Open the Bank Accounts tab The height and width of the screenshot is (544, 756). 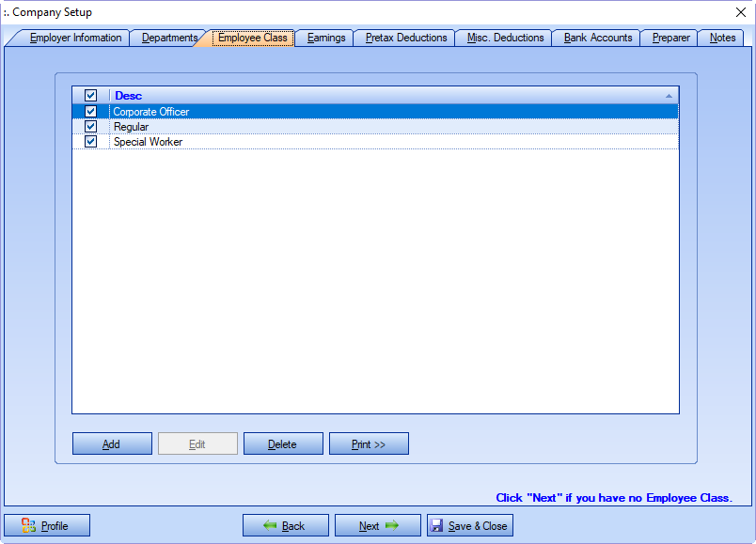click(x=598, y=39)
